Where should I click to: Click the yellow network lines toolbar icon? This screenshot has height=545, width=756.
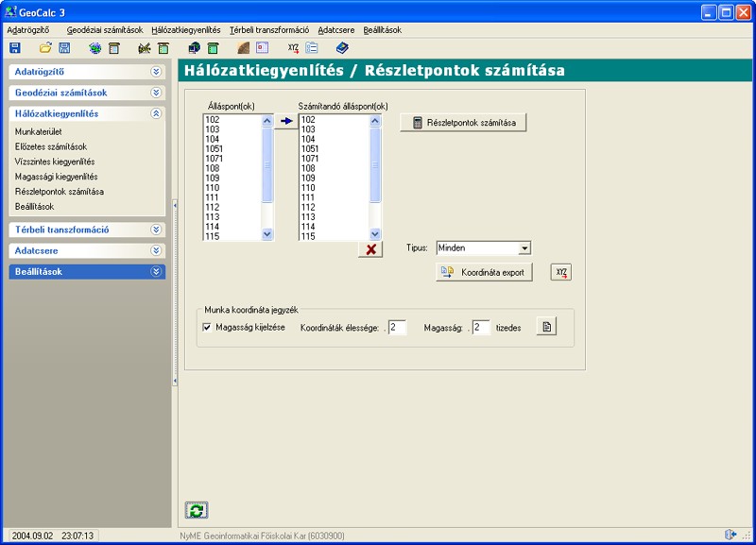coord(145,48)
